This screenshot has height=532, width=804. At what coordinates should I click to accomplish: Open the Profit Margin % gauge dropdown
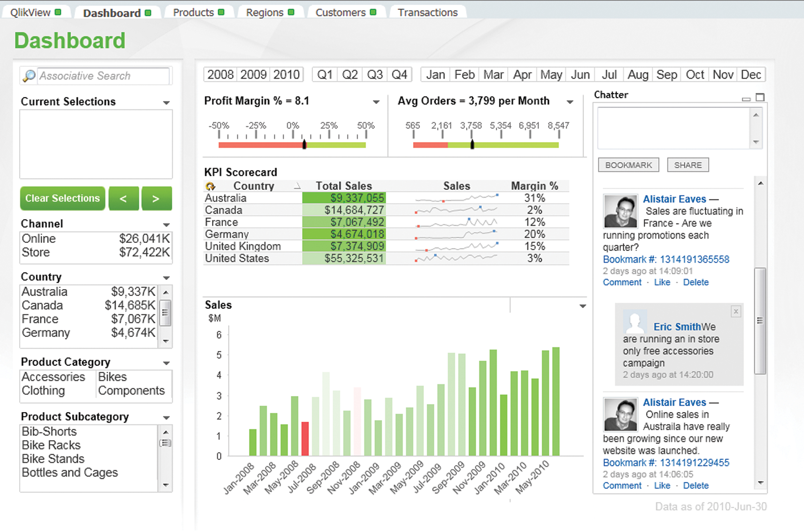(376, 102)
